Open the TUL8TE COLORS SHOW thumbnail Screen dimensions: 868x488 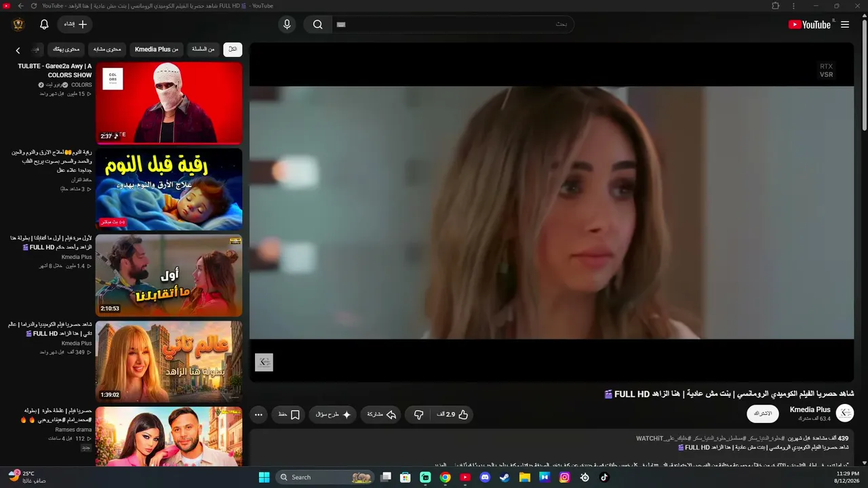tap(169, 102)
